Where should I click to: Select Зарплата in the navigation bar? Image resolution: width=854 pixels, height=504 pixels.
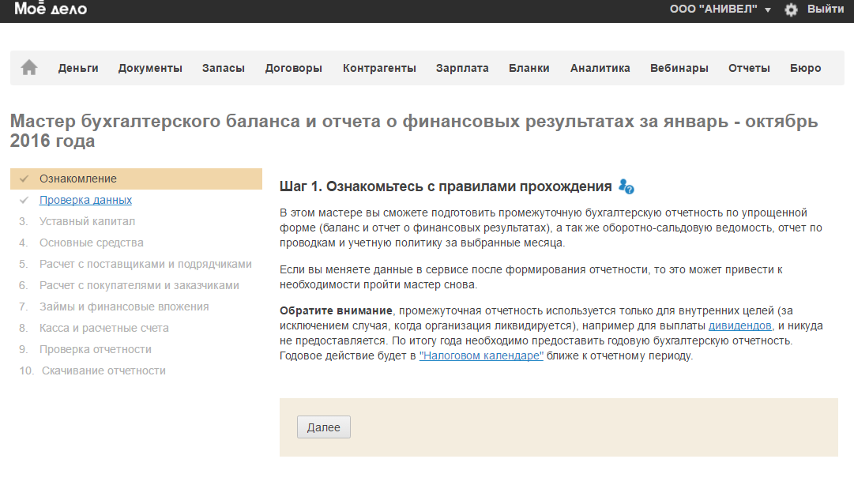click(x=462, y=68)
